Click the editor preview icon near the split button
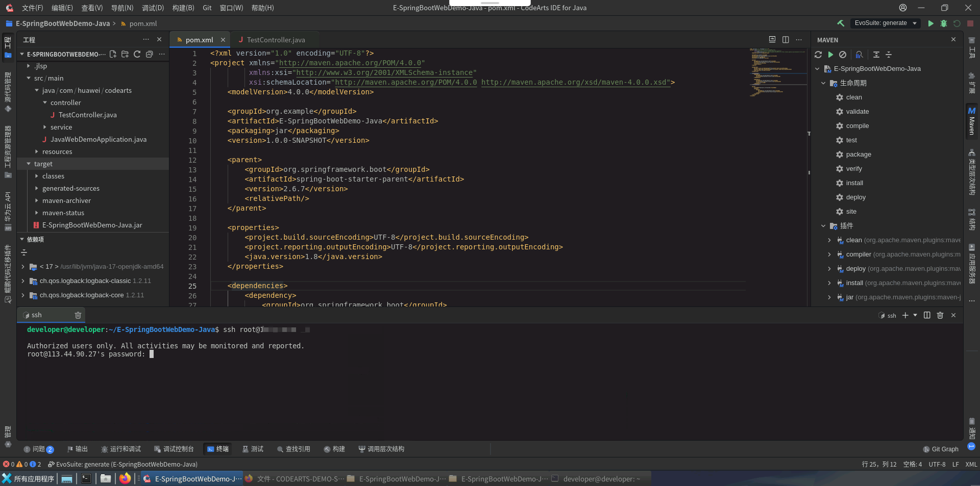 772,39
